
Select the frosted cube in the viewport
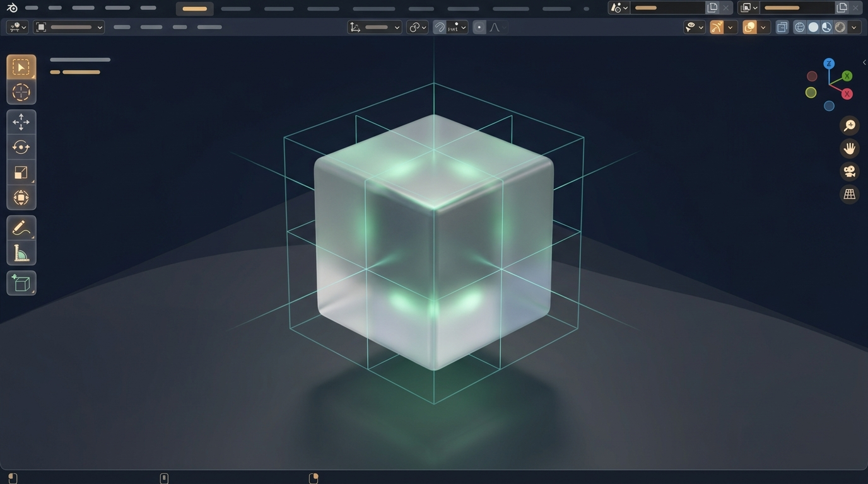pos(434,243)
